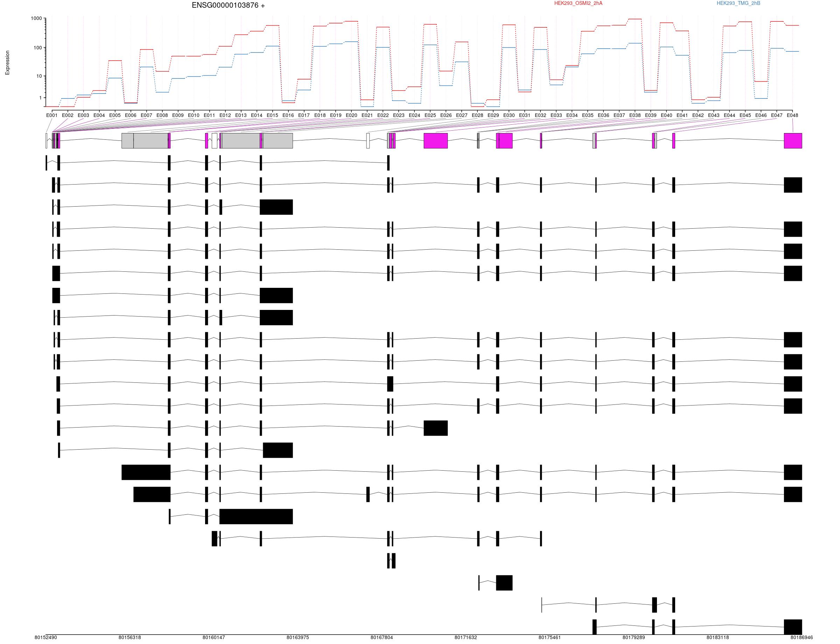Click exon label E046
This screenshot has height=644, width=840.
(761, 115)
